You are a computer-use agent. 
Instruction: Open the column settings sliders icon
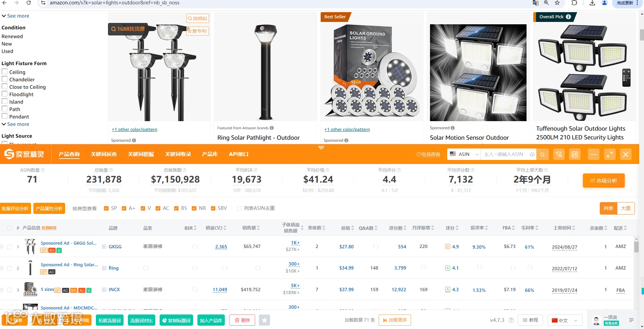click(x=575, y=155)
